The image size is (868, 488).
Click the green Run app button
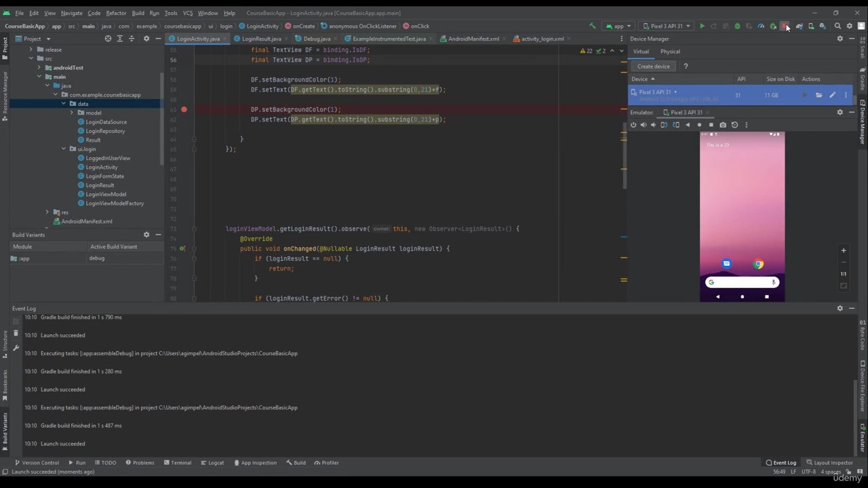point(702,26)
